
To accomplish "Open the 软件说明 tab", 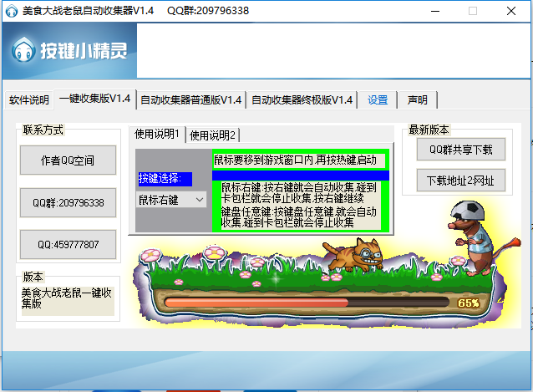I will coord(29,100).
